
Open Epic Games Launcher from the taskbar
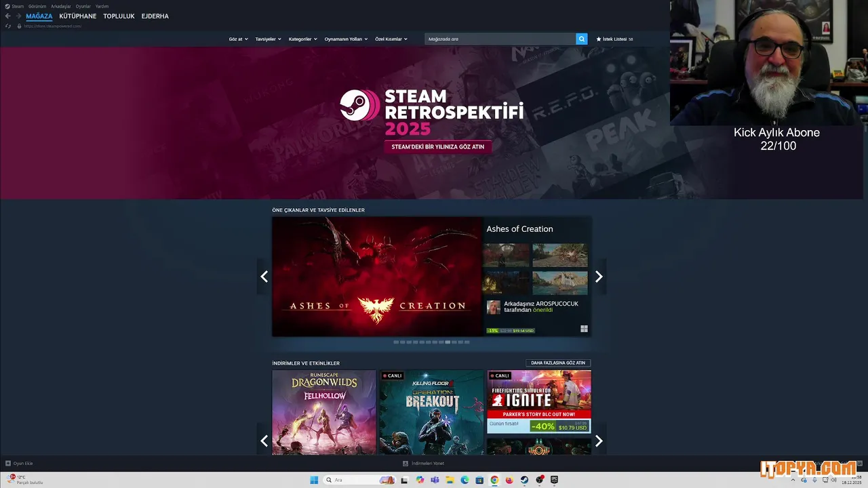pyautogui.click(x=554, y=480)
